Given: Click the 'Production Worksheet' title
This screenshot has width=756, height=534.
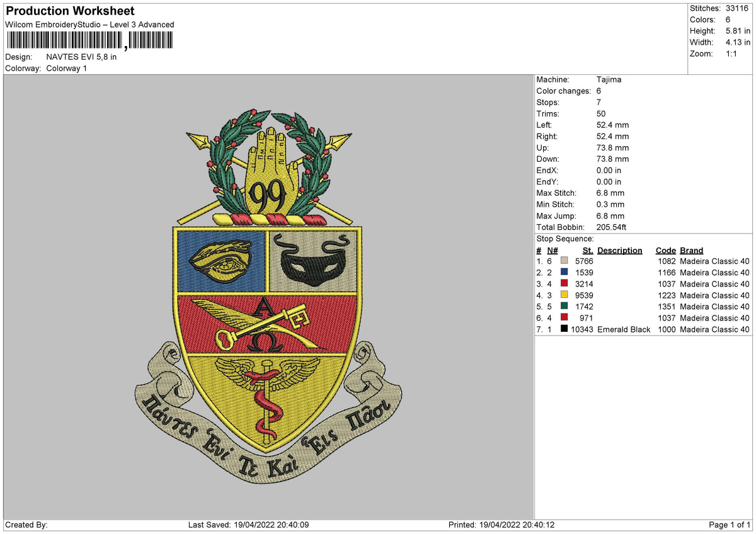Looking at the screenshot, I should [x=70, y=11].
